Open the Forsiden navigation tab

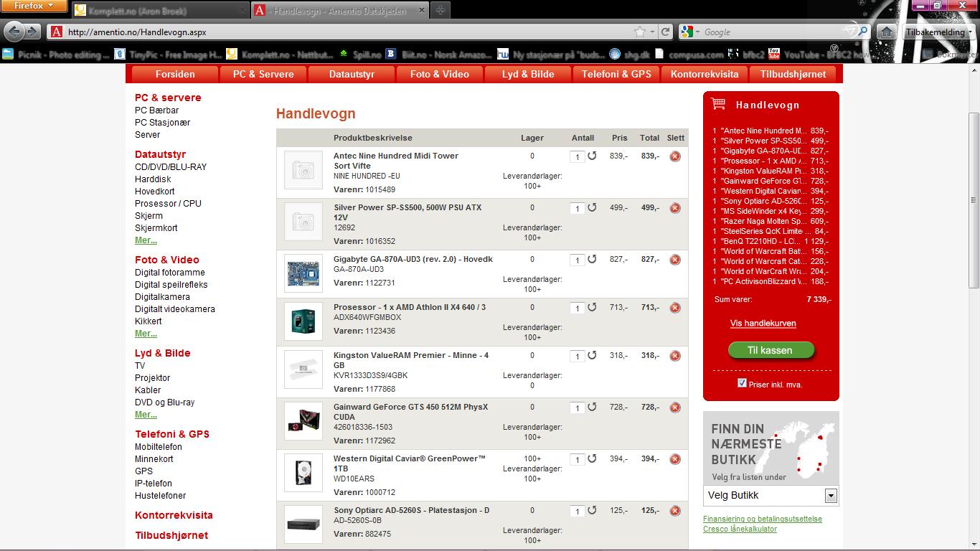175,74
